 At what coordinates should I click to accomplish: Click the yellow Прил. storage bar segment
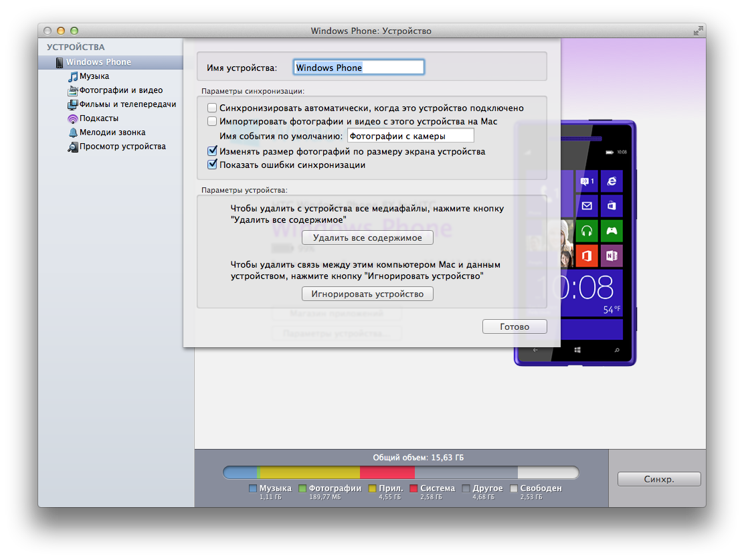(x=310, y=472)
